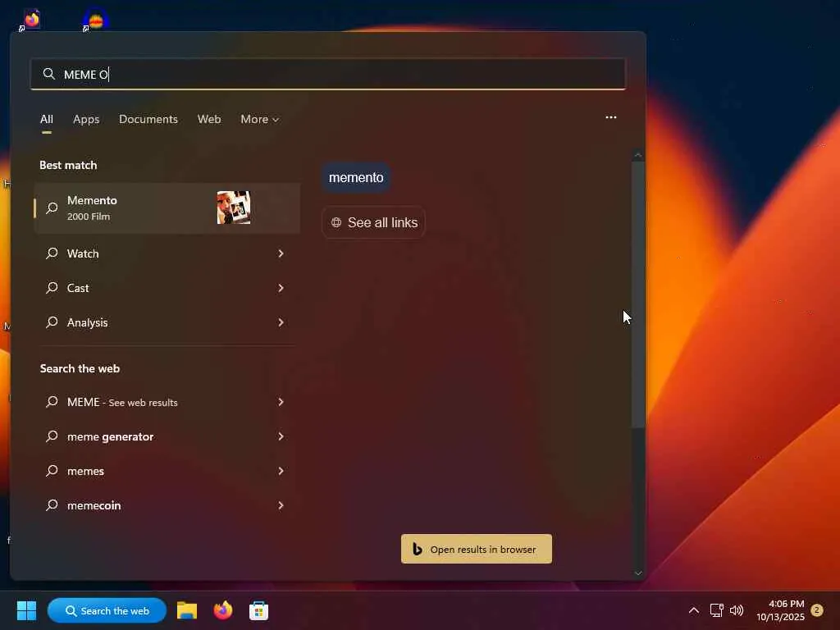Click the search icon beside Memento result

[52, 208]
